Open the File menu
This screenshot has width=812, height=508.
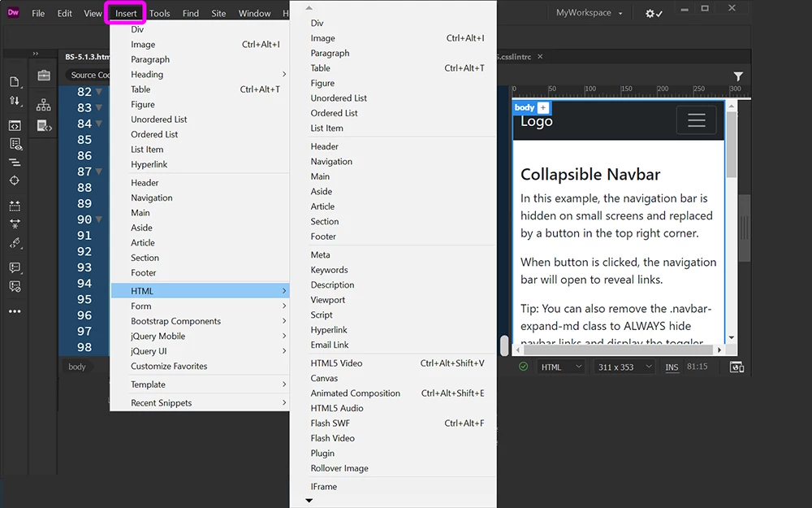pos(38,14)
